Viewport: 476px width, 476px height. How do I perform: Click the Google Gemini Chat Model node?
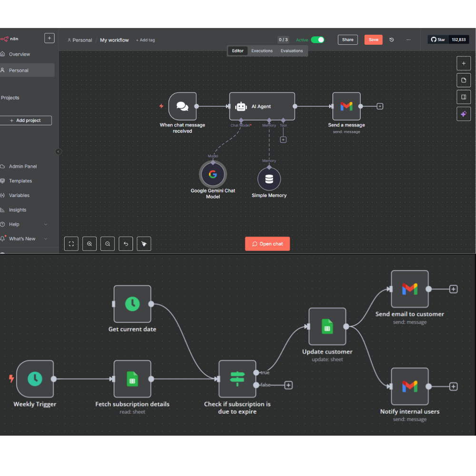(213, 174)
